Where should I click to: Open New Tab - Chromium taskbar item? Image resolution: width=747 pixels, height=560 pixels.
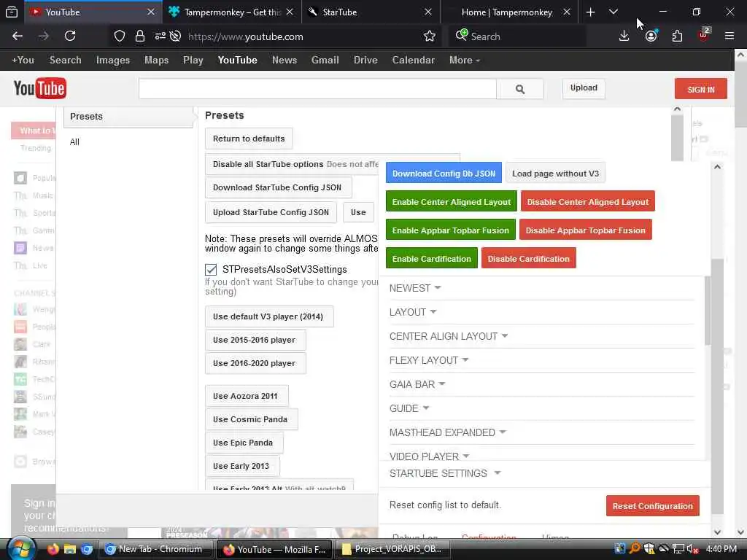pos(155,549)
